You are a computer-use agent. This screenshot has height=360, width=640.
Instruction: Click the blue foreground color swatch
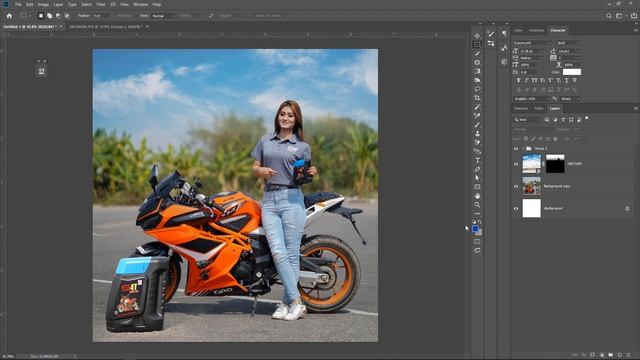tap(475, 229)
